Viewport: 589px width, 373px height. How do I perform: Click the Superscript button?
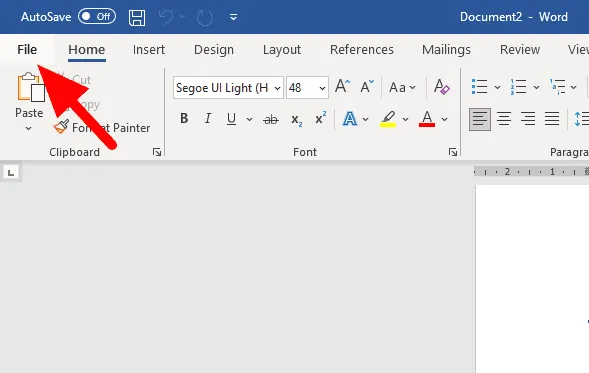point(320,118)
